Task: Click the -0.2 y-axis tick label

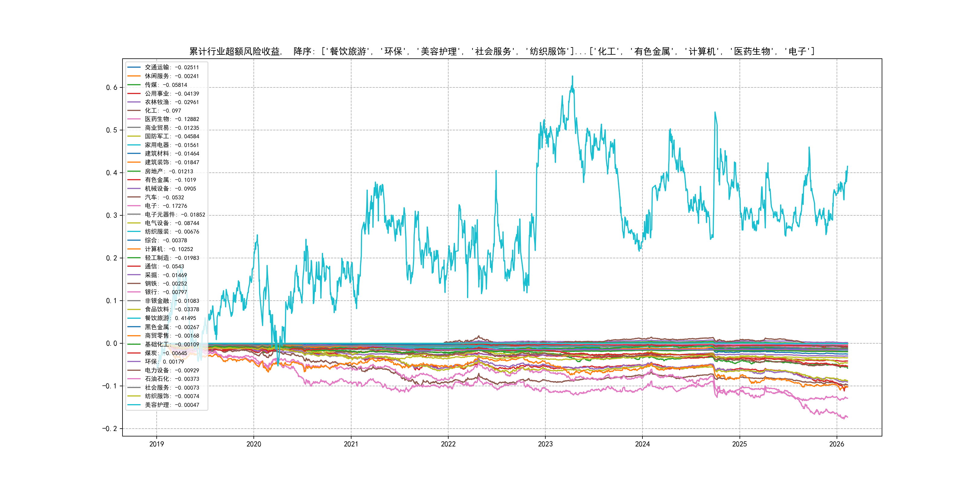Action: (109, 429)
